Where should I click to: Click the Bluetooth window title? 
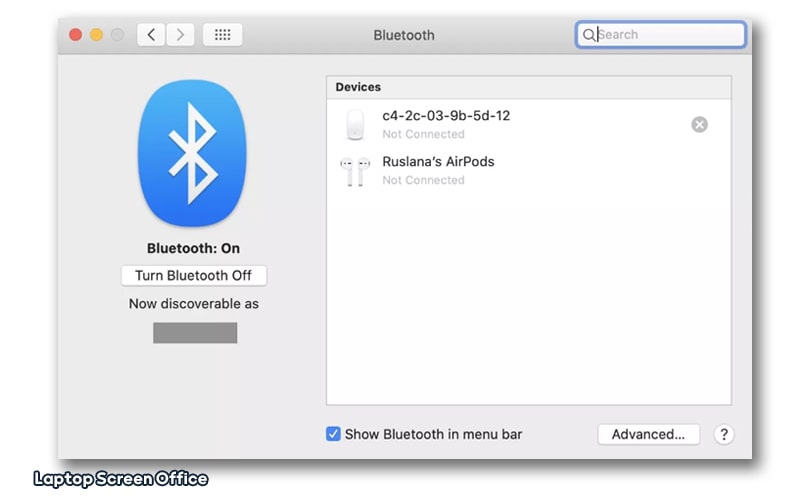[404, 35]
